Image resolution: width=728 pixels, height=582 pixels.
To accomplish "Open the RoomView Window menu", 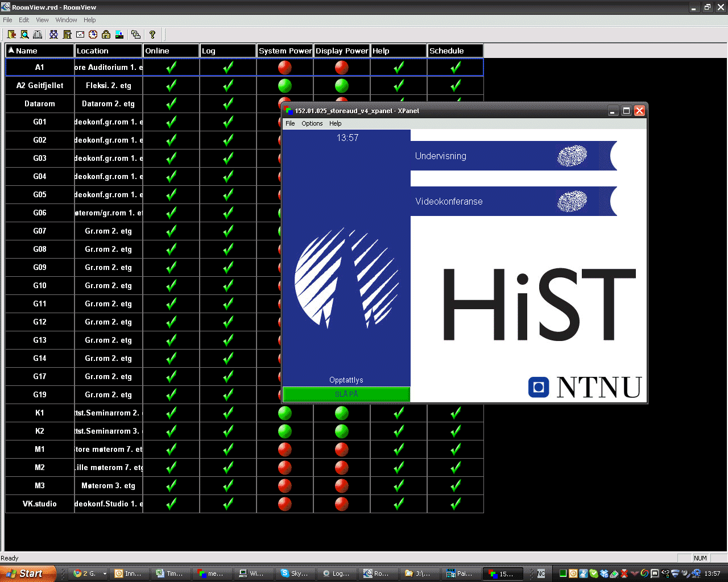I will pyautogui.click(x=66, y=20).
